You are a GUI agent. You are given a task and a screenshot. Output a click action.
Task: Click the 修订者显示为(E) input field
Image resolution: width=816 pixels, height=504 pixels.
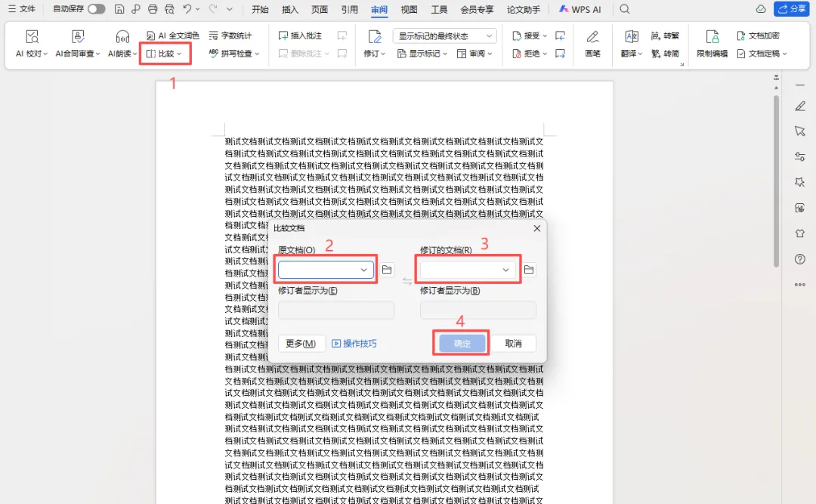click(336, 310)
